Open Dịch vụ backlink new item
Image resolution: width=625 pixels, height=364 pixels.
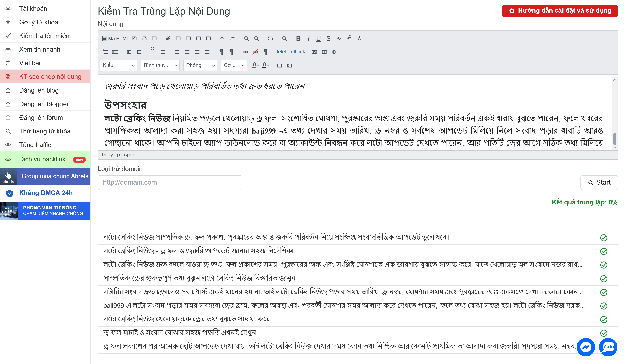point(45,159)
